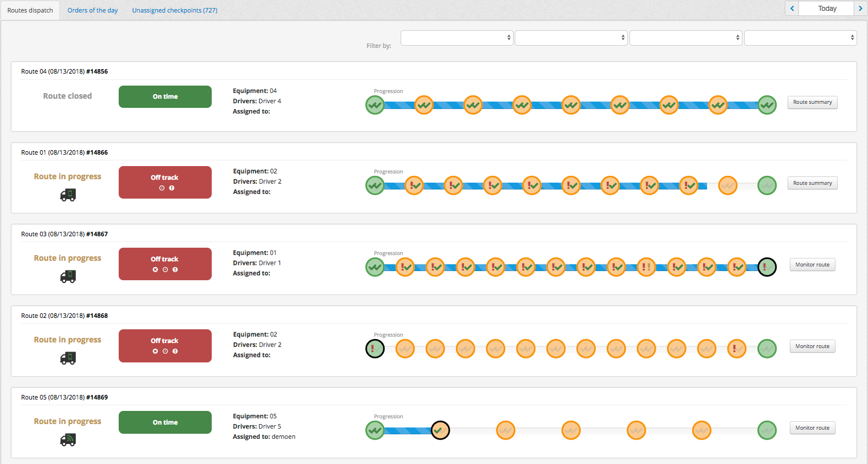Click Drivers: Driver 4 text
Image resolution: width=868 pixels, height=464 pixels.
pyautogui.click(x=257, y=101)
